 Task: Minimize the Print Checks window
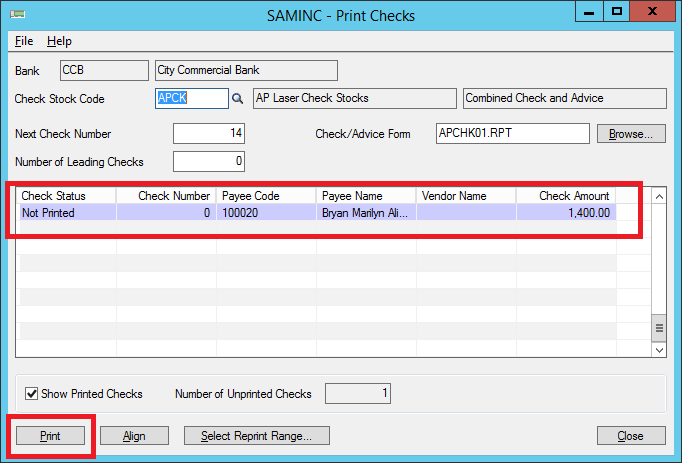pos(589,12)
